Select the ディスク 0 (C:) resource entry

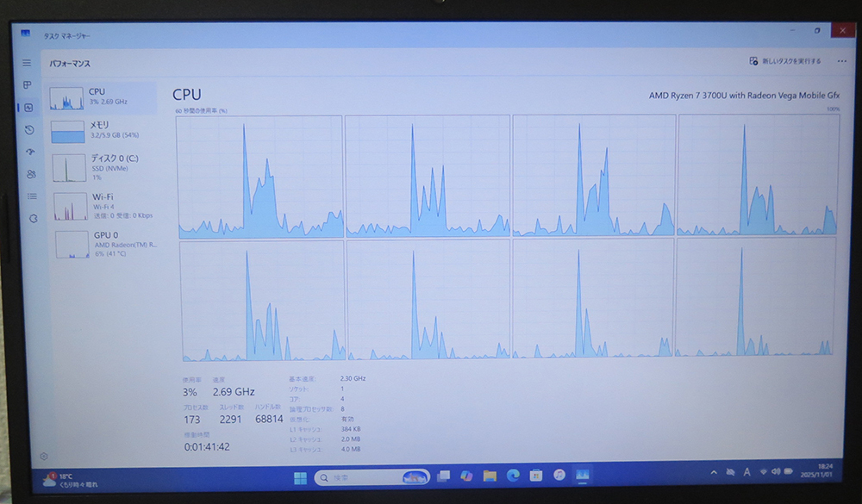[104, 167]
